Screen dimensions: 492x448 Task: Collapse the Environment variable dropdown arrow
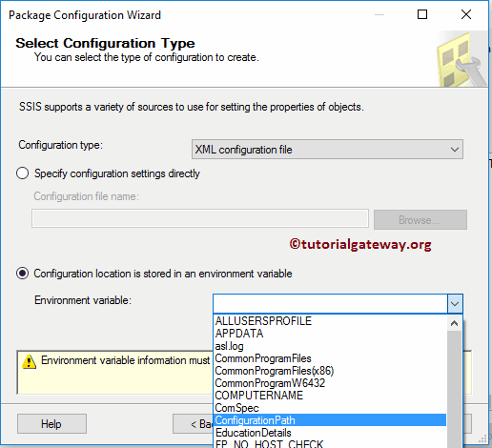[x=455, y=304]
